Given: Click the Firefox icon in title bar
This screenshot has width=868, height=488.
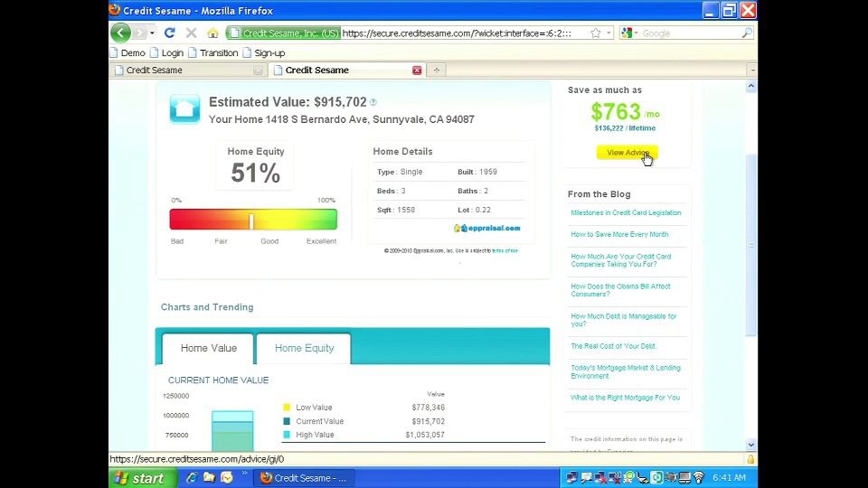Looking at the screenshot, I should tap(115, 10).
